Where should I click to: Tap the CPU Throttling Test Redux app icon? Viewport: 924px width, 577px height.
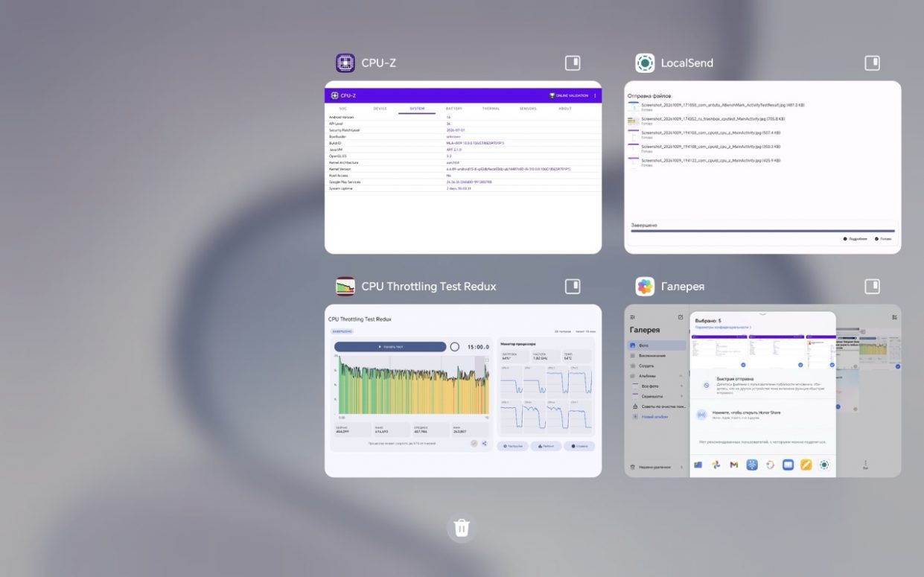pos(345,286)
